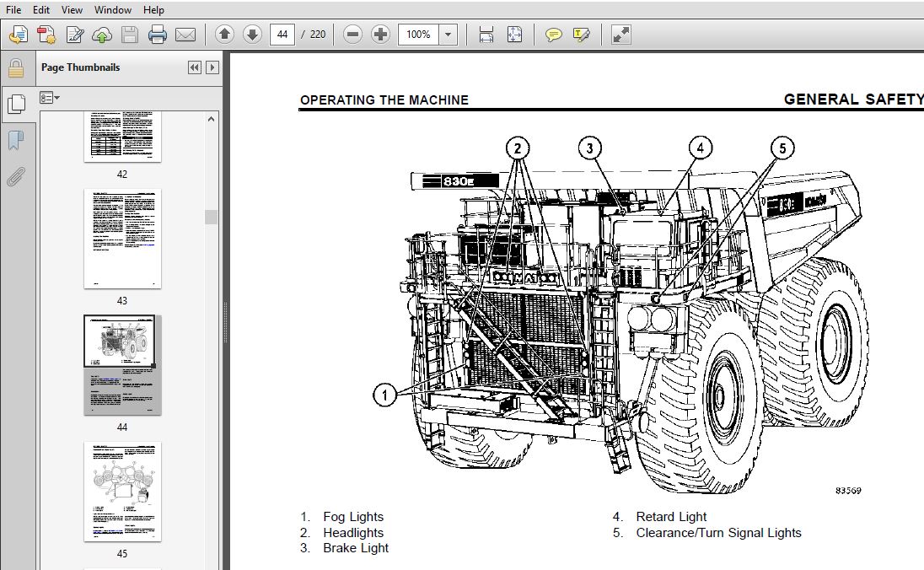This screenshot has width=924, height=570.
Task: Click the 'OPERATING THE MACHINE' heading
Action: click(384, 100)
